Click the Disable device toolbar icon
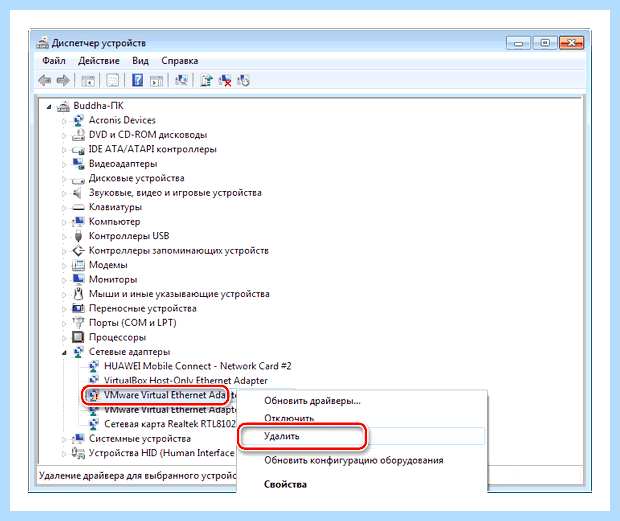This screenshot has height=521, width=620. [x=243, y=81]
